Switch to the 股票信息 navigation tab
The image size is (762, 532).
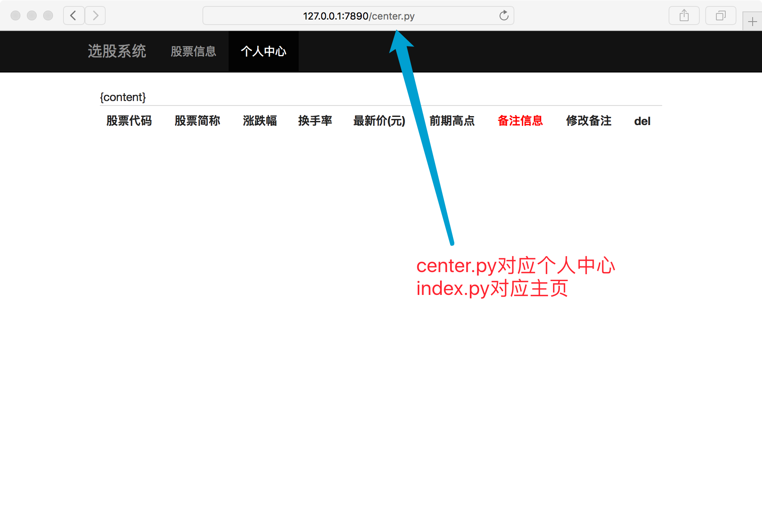coord(194,51)
